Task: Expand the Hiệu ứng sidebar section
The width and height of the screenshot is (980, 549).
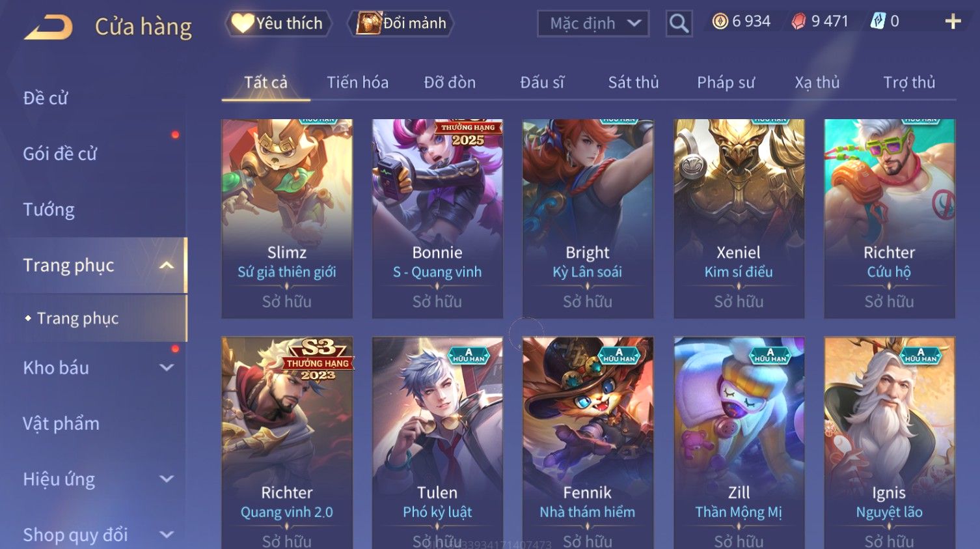Action: (167, 479)
